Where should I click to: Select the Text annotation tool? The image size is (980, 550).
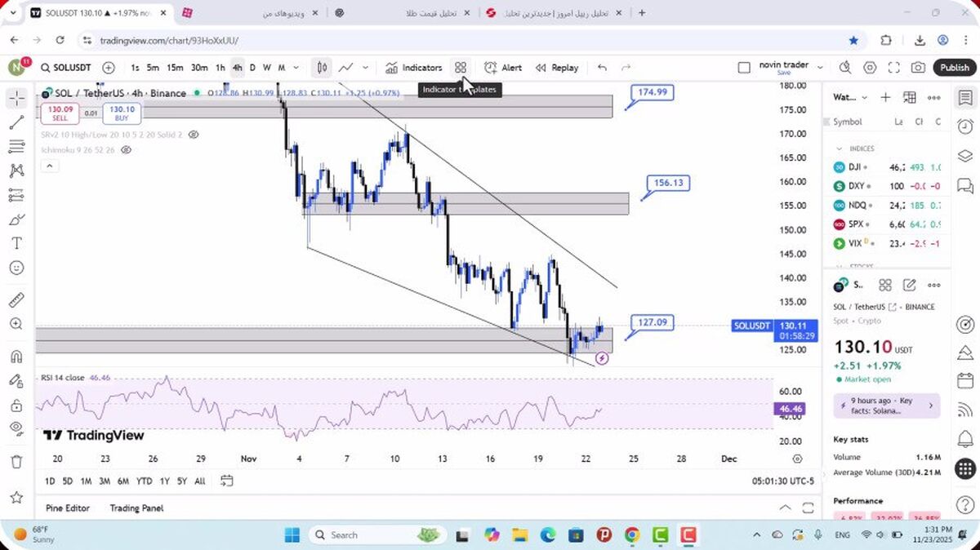pos(16,243)
